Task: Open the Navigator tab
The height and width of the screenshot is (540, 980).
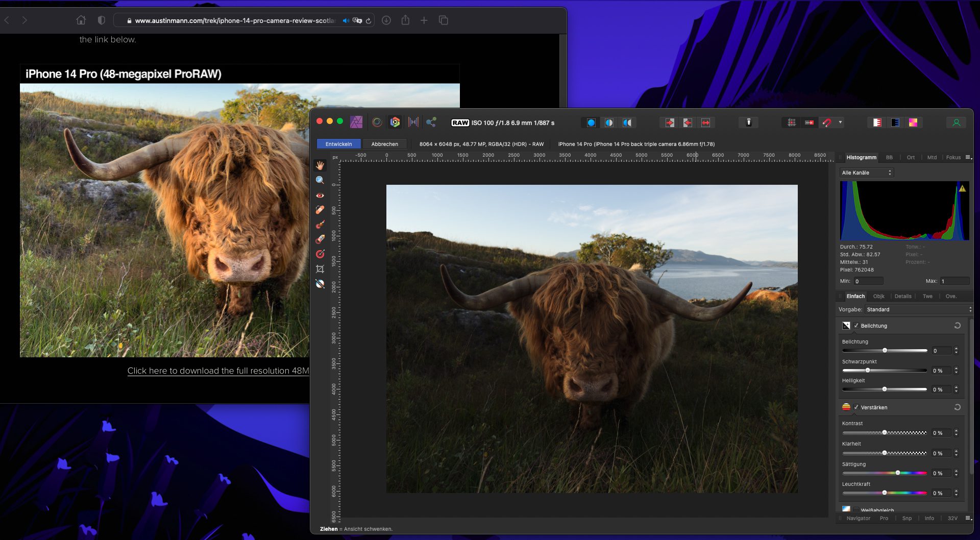Action: 858,518
